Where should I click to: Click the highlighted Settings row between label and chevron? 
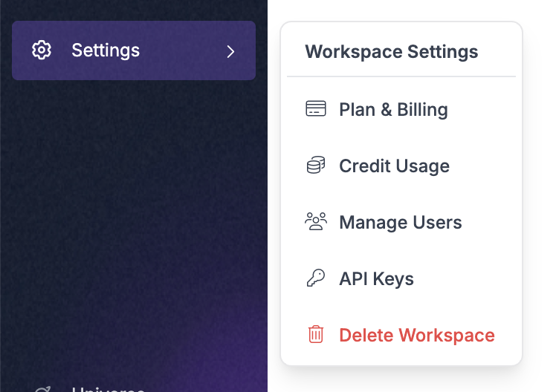pos(182,50)
